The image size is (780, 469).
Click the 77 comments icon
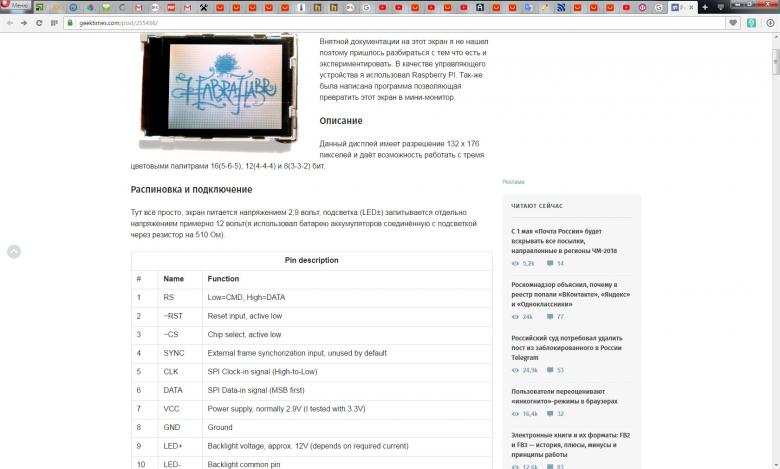click(550, 316)
